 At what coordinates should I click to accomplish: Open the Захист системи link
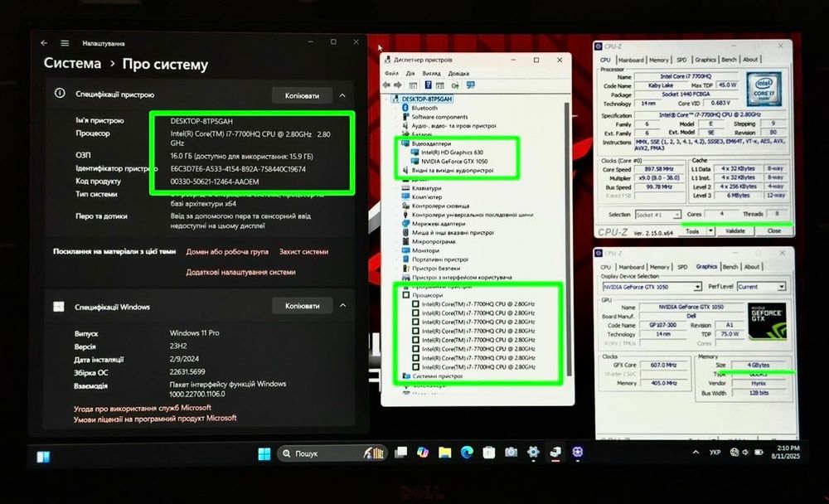303,252
